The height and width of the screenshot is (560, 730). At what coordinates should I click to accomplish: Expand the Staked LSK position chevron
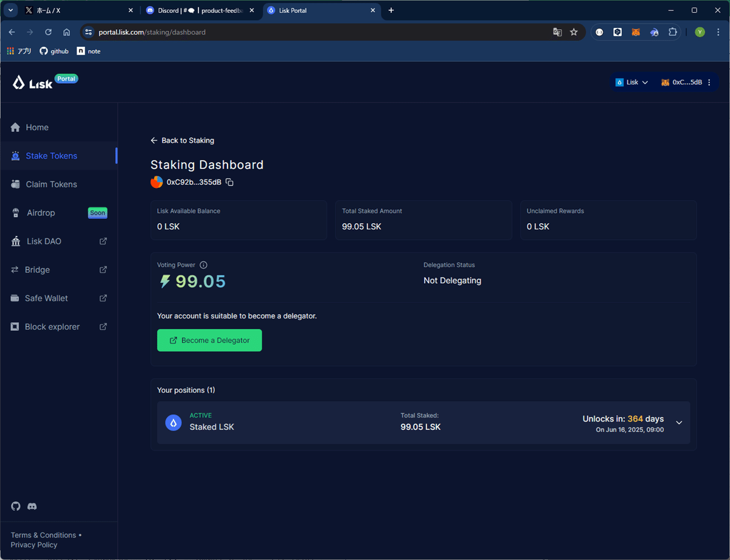click(x=679, y=423)
